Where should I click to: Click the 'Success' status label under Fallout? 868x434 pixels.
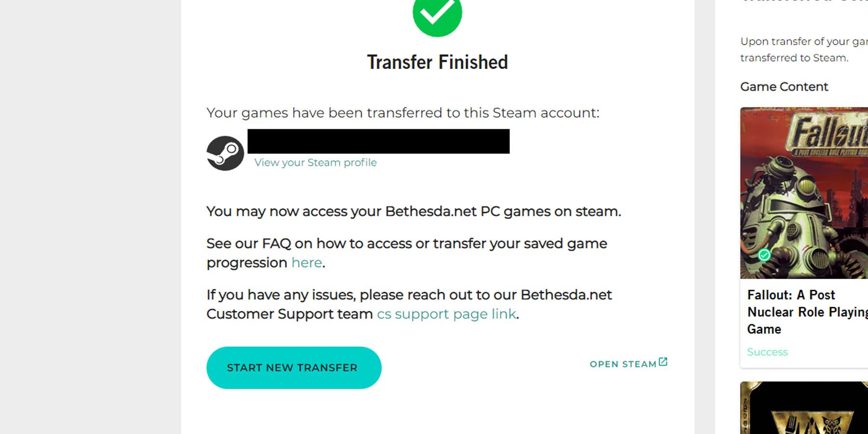click(767, 352)
